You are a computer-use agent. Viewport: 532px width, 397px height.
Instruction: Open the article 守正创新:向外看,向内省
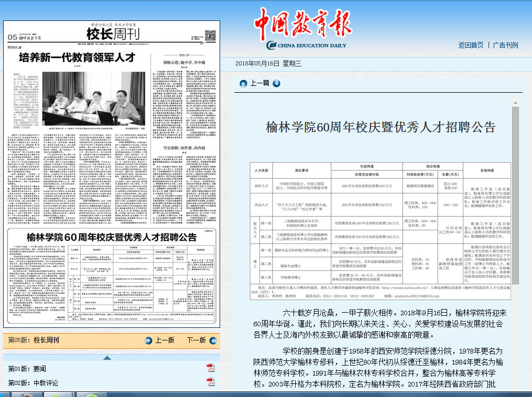[x=184, y=148]
